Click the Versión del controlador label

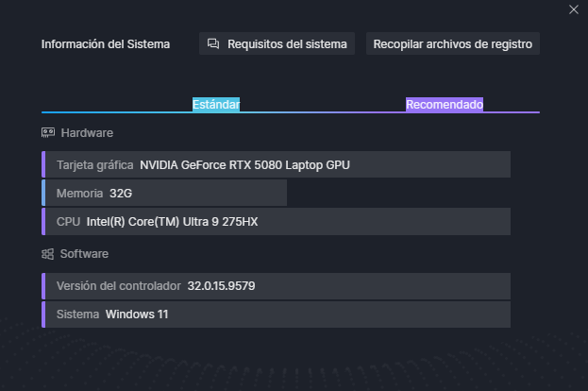click(118, 285)
